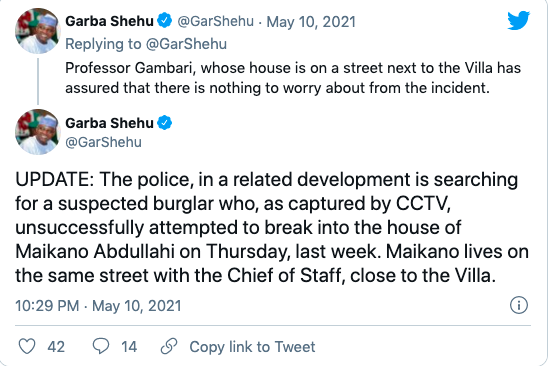The height and width of the screenshot is (366, 548).
Task: Open Garba Shehu avatar in main tweet
Action: pyautogui.click(x=38, y=132)
